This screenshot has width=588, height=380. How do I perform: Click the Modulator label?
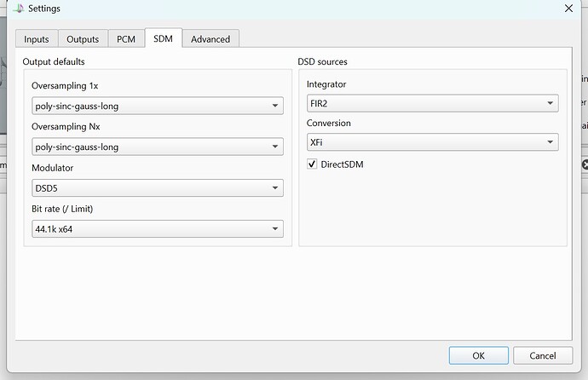tap(53, 168)
